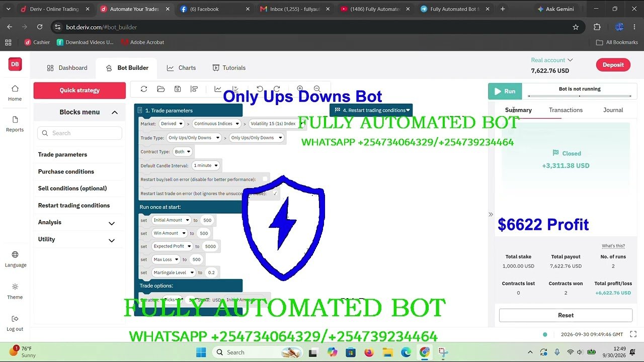This screenshot has width=644, height=362.
Task: Click the DB logo icon
Action: pyautogui.click(x=15, y=64)
